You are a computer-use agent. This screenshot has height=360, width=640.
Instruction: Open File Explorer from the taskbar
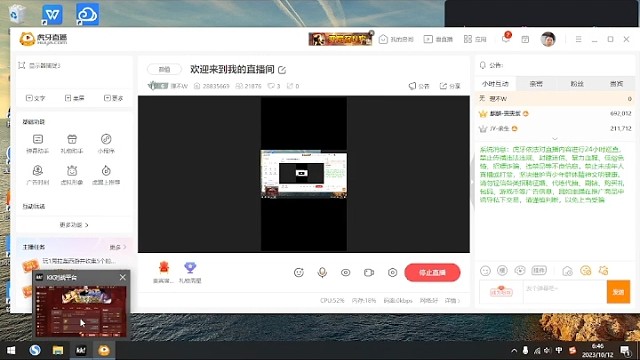[x=58, y=350]
